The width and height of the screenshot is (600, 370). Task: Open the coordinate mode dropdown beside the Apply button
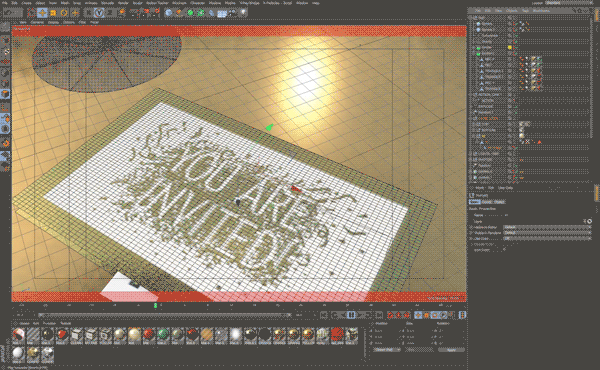(x=387, y=350)
